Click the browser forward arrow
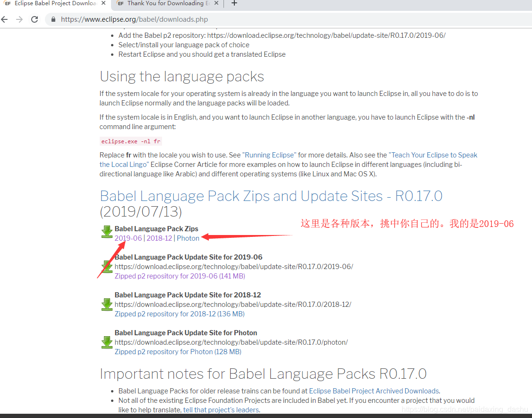 (19, 19)
